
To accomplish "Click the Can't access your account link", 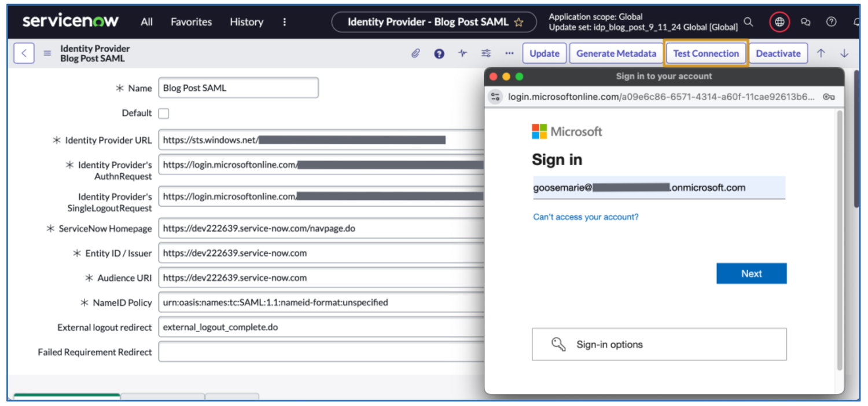I will coord(586,217).
